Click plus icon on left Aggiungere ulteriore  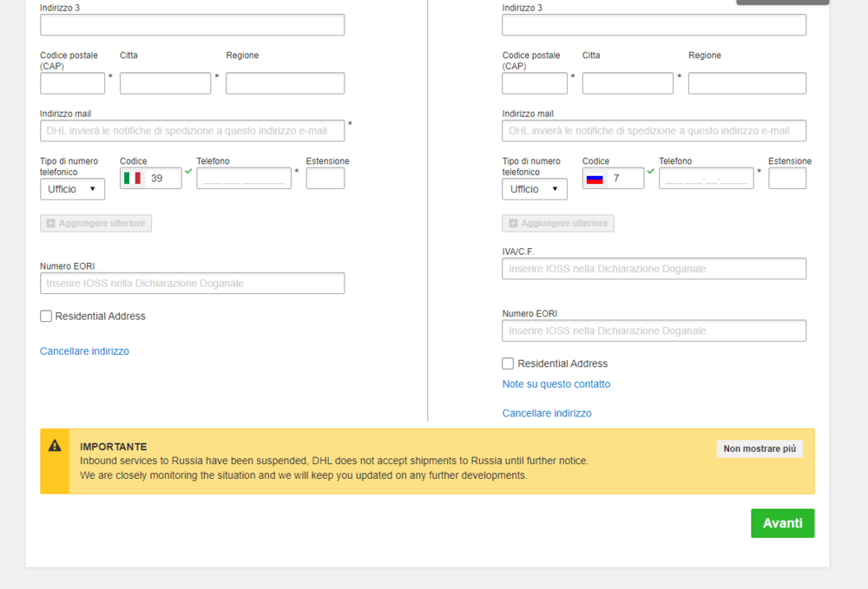tap(50, 224)
